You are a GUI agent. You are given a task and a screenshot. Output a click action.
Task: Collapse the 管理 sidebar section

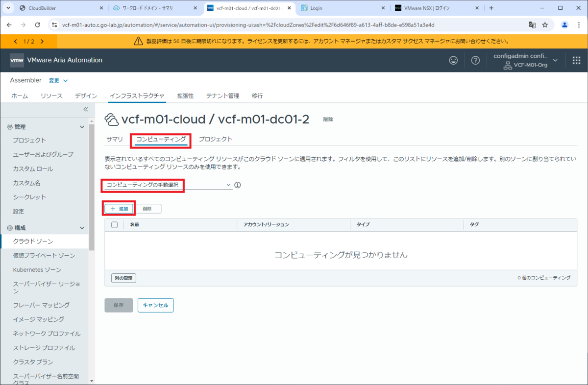coord(82,127)
